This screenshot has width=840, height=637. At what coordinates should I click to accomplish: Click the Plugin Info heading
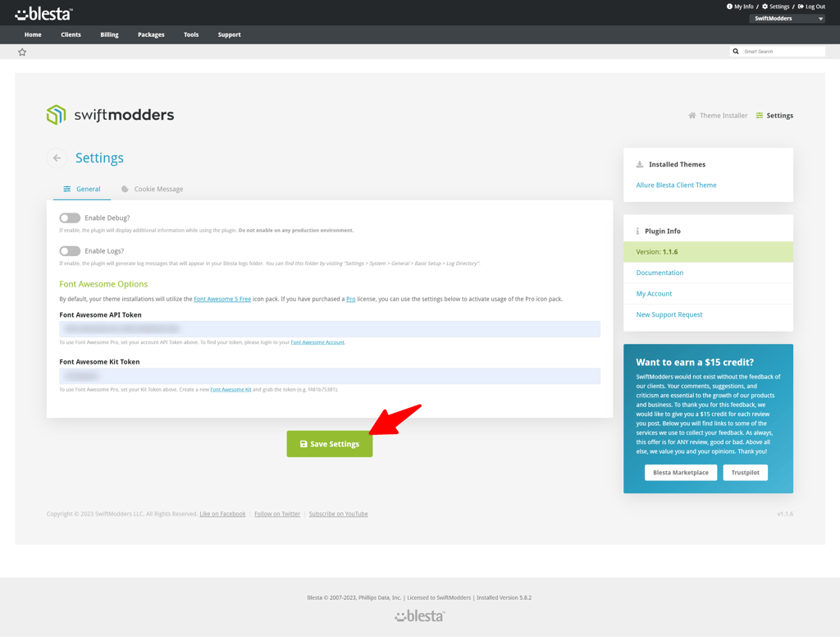(x=662, y=231)
